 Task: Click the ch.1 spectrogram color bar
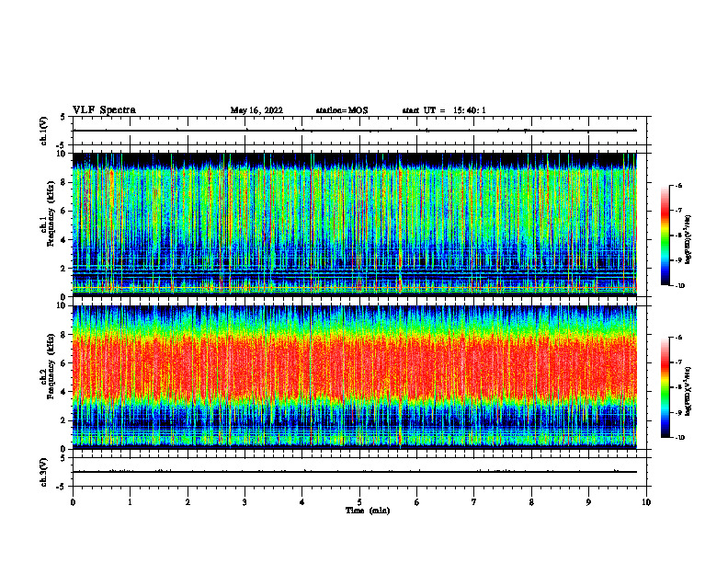pos(665,236)
